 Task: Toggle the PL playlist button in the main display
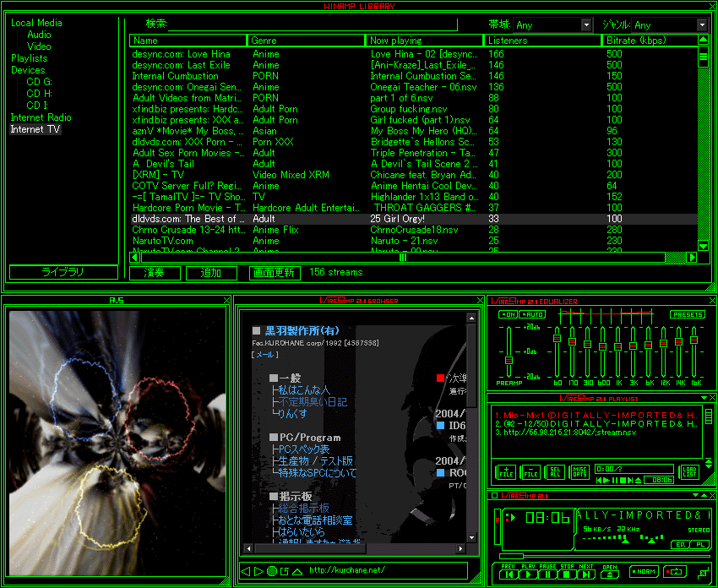699,545
